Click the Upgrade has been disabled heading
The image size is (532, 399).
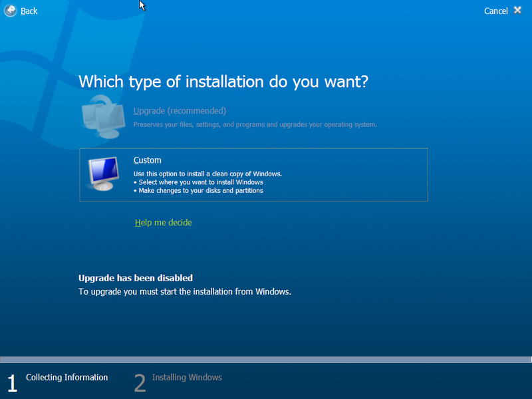(x=136, y=278)
